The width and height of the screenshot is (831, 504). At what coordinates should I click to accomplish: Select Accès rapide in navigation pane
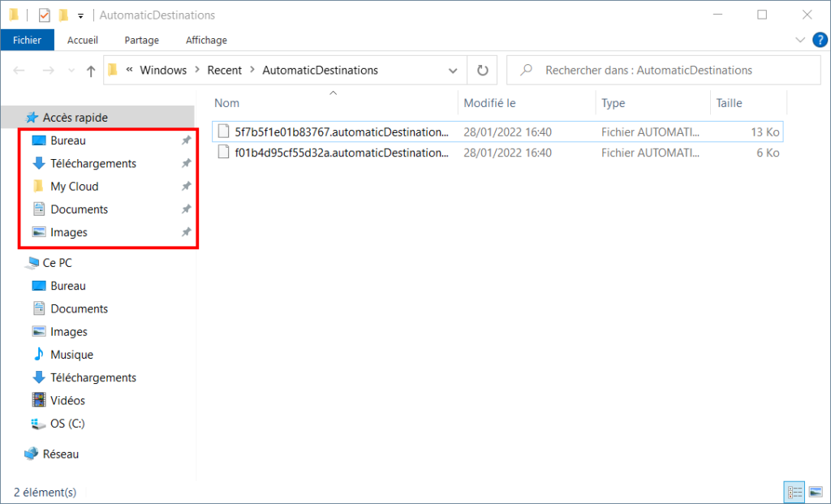click(x=97, y=117)
